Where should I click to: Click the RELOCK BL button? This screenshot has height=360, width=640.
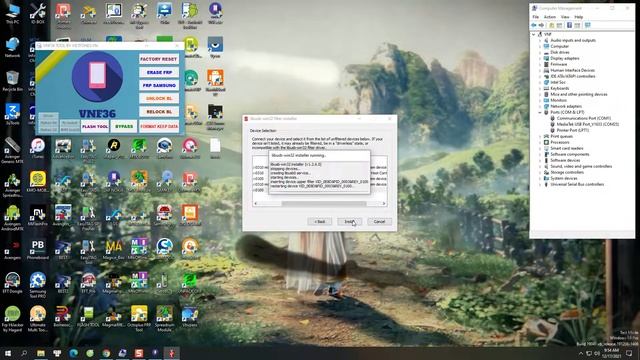click(159, 111)
